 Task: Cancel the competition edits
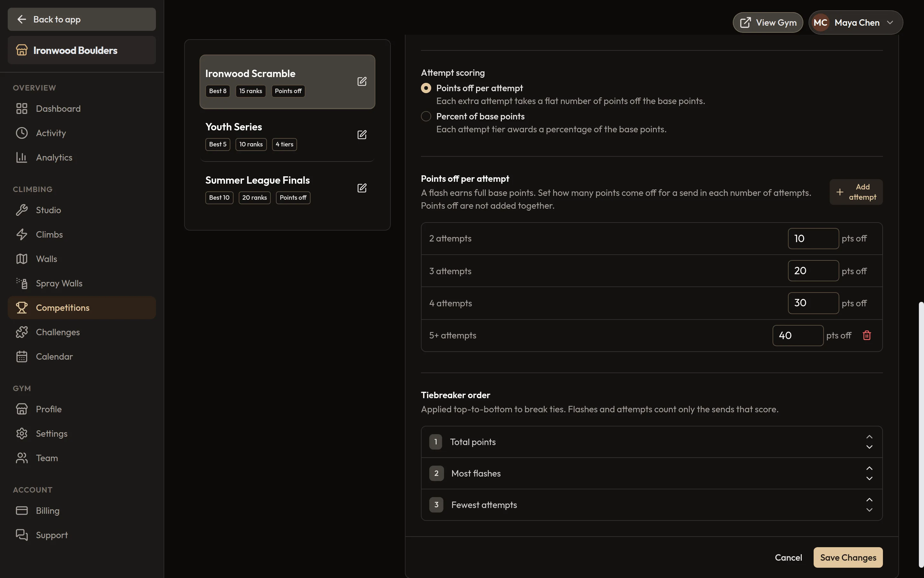point(788,557)
